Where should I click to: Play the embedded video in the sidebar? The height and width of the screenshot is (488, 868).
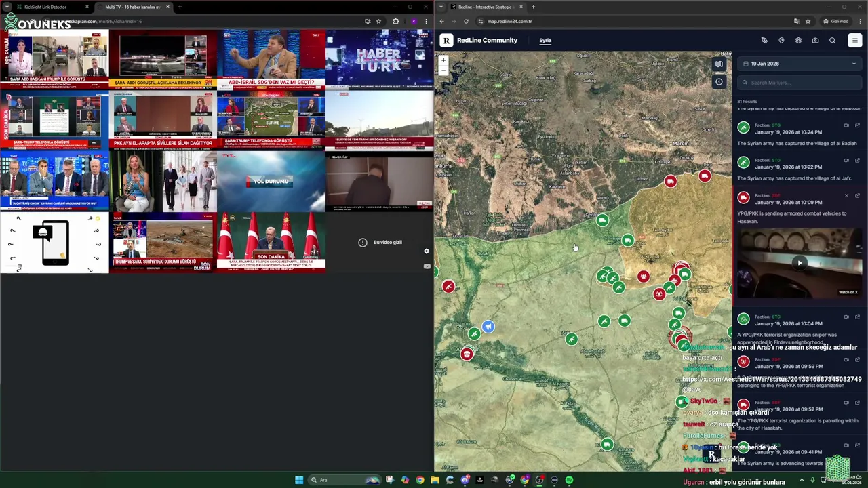(800, 263)
